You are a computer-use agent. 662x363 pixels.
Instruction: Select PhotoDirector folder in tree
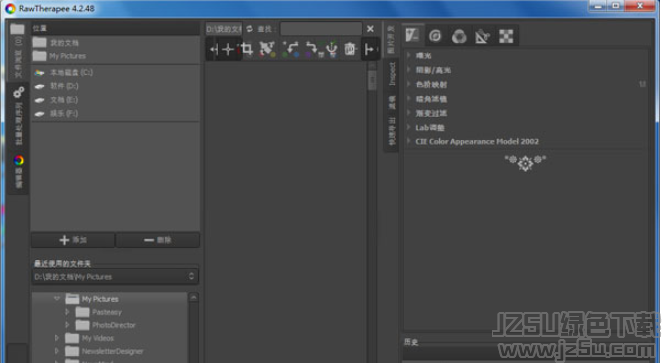(x=114, y=325)
